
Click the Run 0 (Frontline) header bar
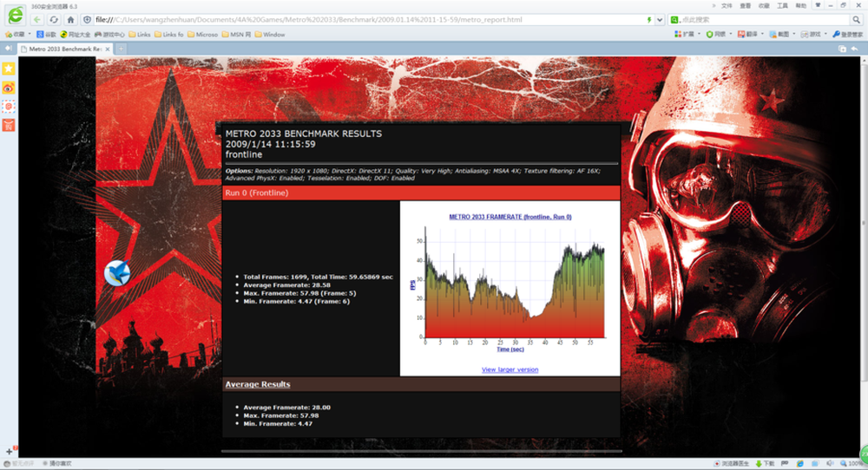(x=421, y=193)
